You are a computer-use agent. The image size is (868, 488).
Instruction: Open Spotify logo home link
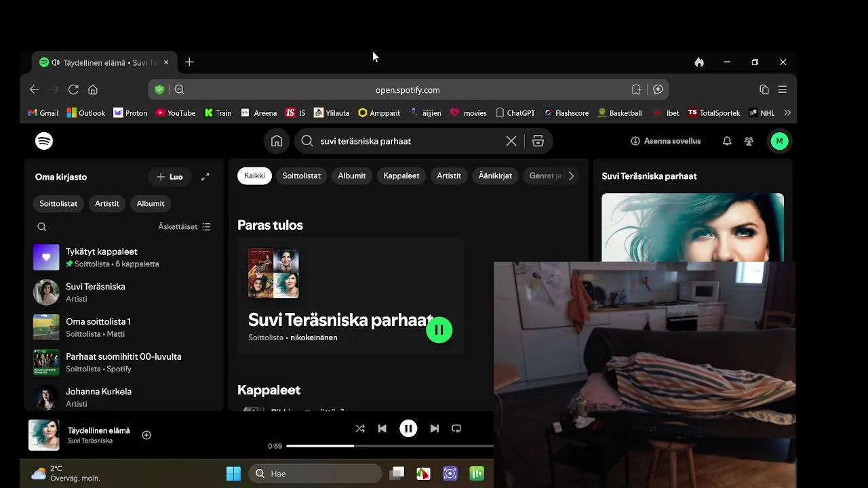[44, 141]
